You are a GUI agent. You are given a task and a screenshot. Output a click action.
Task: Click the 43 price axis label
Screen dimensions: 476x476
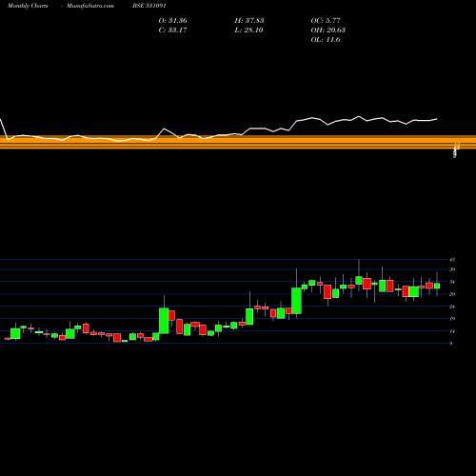point(452,260)
